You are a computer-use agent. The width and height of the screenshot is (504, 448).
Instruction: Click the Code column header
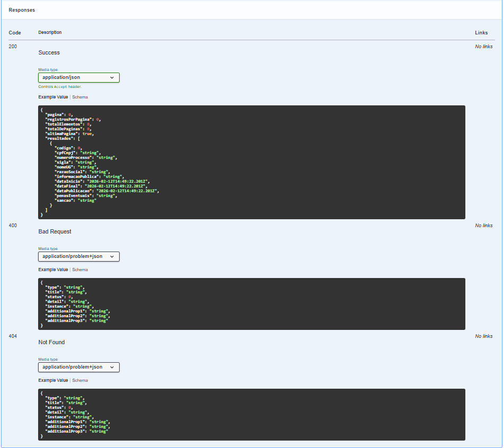[x=15, y=33]
